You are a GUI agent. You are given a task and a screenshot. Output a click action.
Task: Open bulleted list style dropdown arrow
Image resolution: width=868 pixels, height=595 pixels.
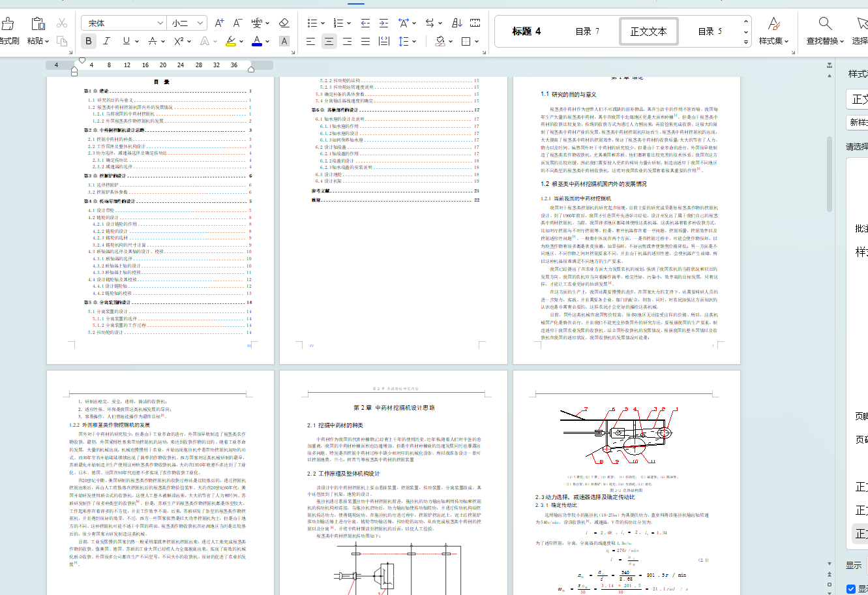323,23
